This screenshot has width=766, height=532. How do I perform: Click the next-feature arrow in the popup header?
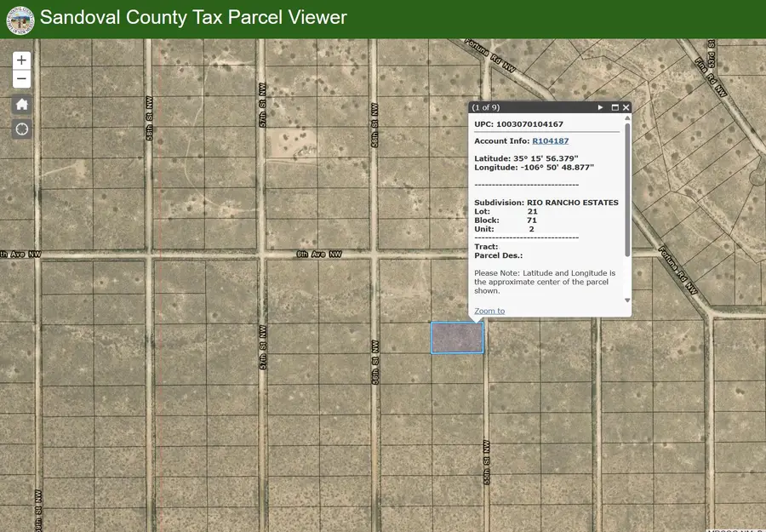pyautogui.click(x=601, y=107)
